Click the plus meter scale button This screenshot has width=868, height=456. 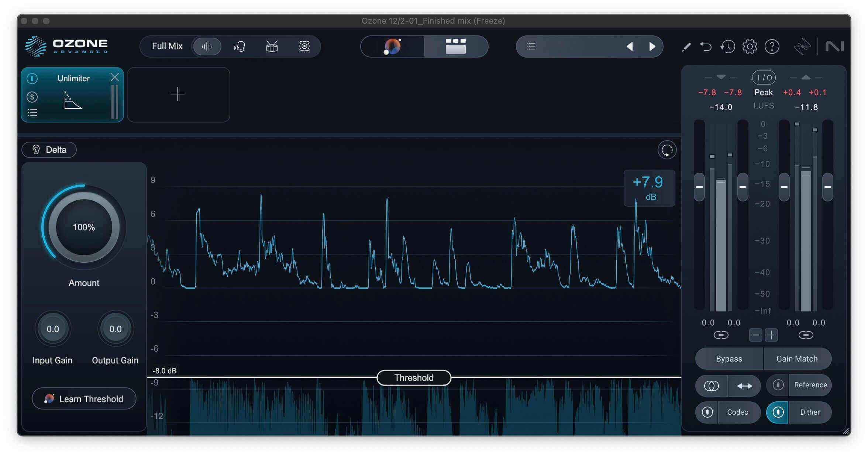click(771, 335)
